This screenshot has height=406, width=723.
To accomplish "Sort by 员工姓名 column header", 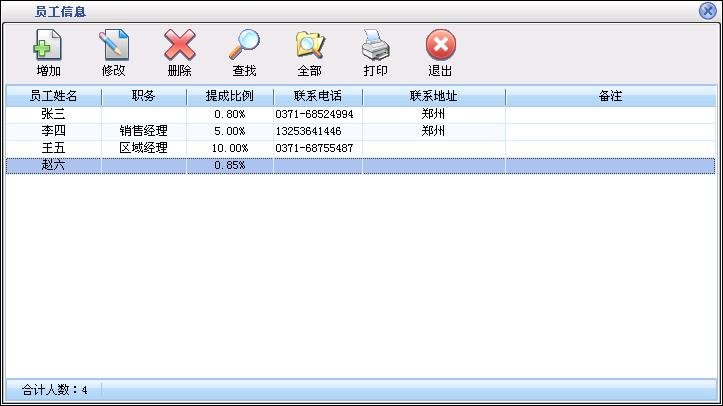I will coord(53,97).
